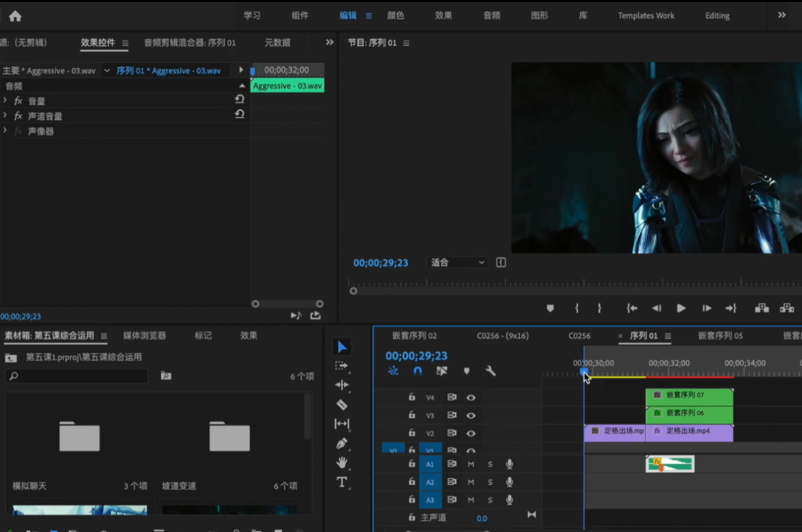The height and width of the screenshot is (532, 802).
Task: Expand the overflow workspaces chevron menu
Action: 782,15
